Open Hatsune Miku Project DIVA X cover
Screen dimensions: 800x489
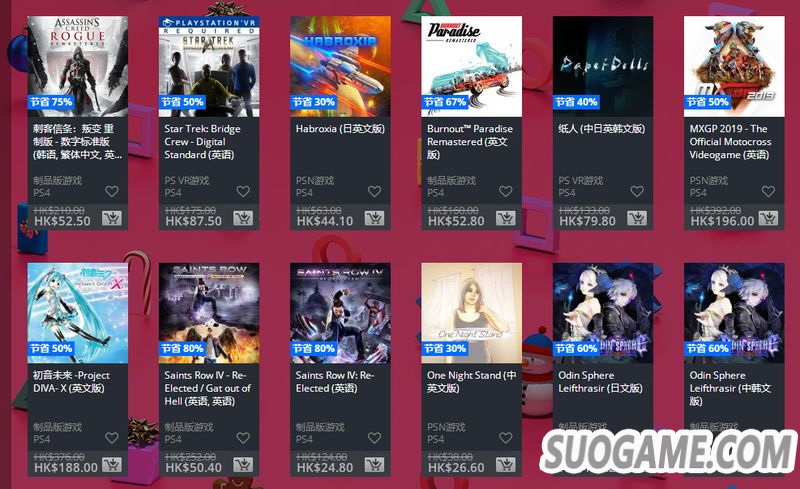78,313
